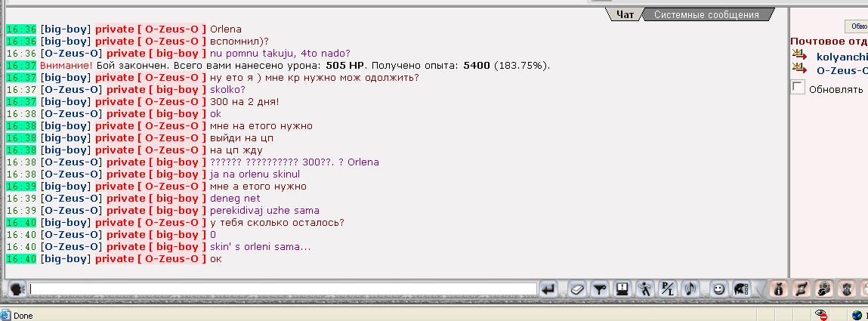Click the helmet with list icon
The image size is (868, 321).
pos(740,289)
